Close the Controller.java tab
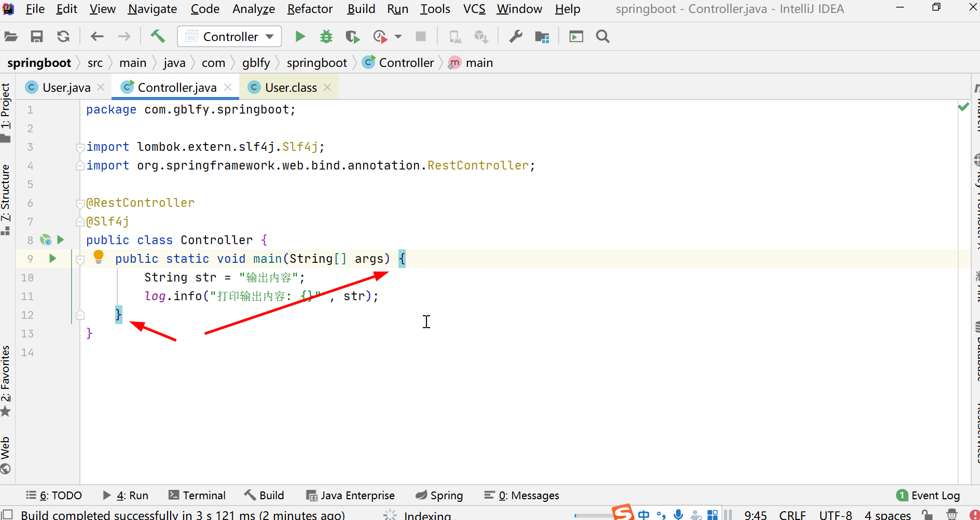Image resolution: width=980 pixels, height=520 pixels. coord(228,87)
